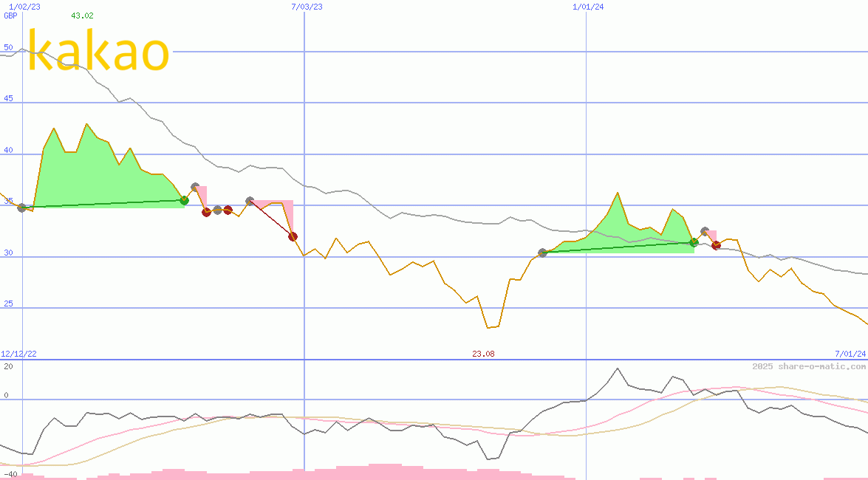Select the 1/01/24 date label
The width and height of the screenshot is (868, 480).
click(x=588, y=7)
